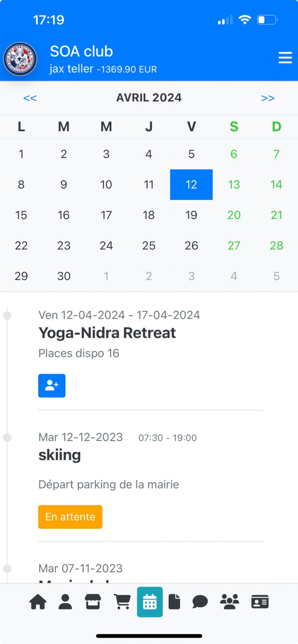Open the documents file icon
The image size is (298, 644).
[174, 602]
